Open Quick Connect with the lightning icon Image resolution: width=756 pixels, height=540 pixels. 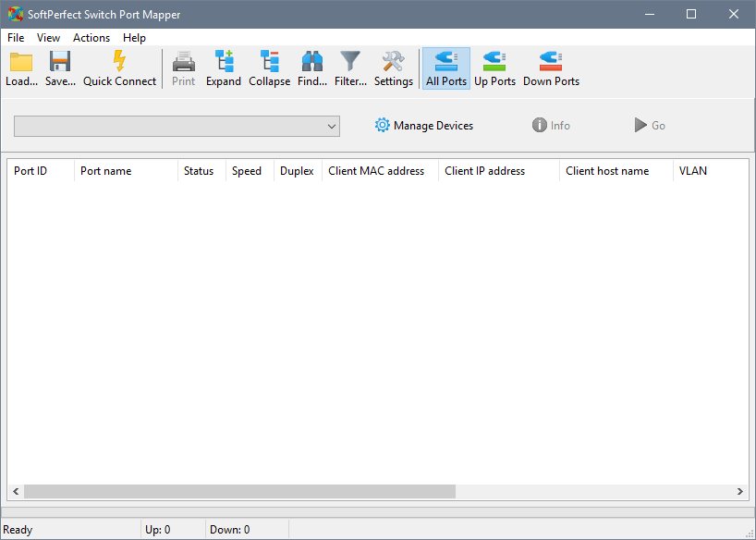tap(119, 67)
